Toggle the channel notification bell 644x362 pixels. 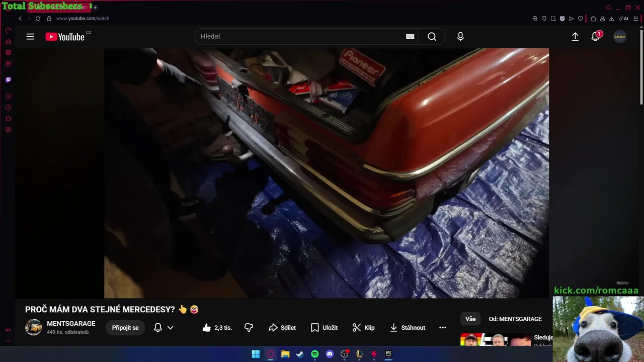(158, 328)
